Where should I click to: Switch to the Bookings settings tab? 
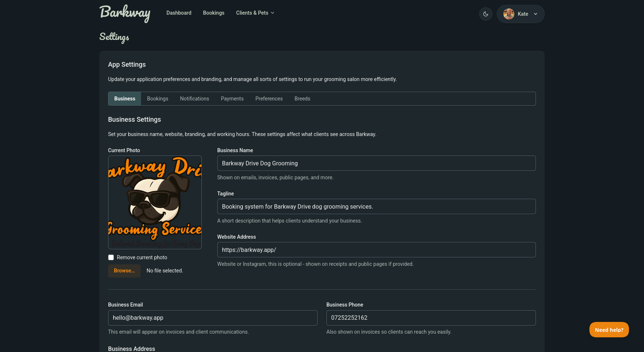tap(158, 99)
